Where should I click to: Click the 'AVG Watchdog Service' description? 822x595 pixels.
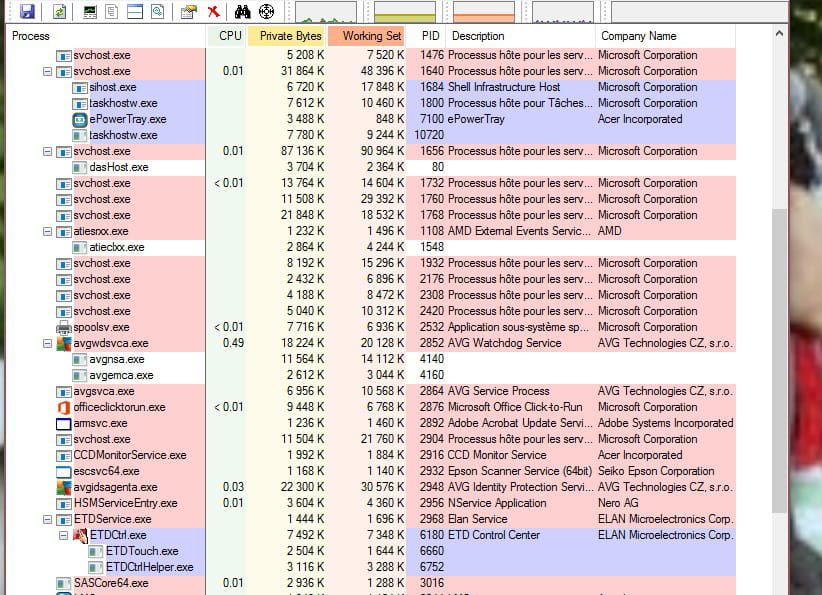point(504,343)
